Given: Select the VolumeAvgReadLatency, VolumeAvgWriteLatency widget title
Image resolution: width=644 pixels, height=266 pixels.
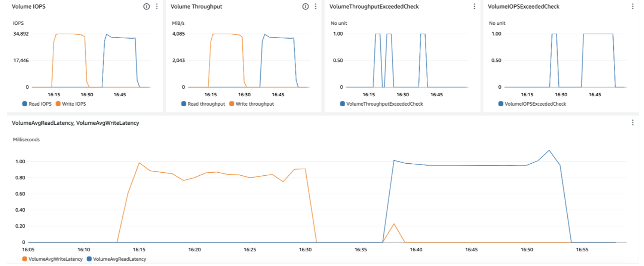Looking at the screenshot, I should tap(75, 123).
